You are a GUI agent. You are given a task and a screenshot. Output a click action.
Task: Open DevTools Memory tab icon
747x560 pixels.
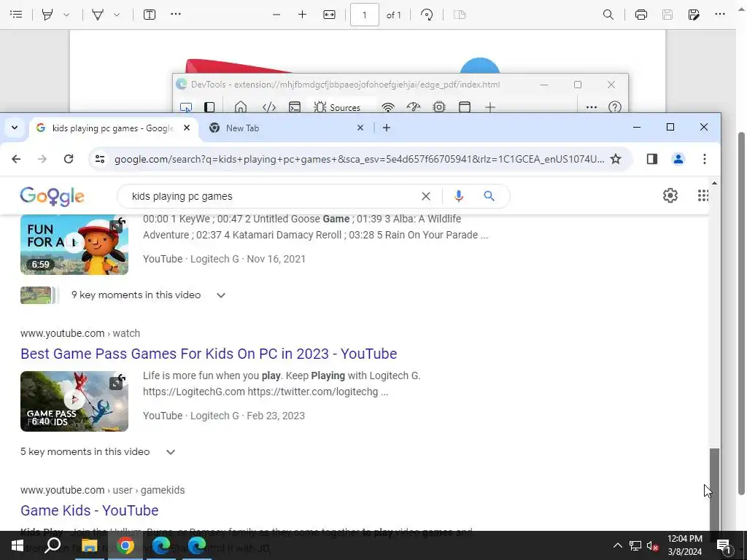click(439, 107)
